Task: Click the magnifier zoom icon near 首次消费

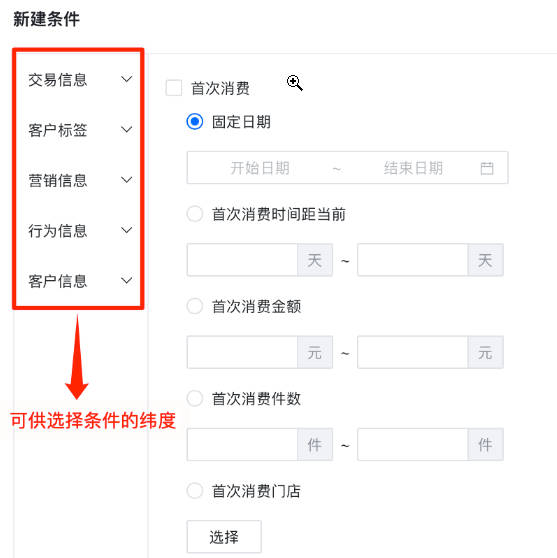Action: pyautogui.click(x=295, y=83)
